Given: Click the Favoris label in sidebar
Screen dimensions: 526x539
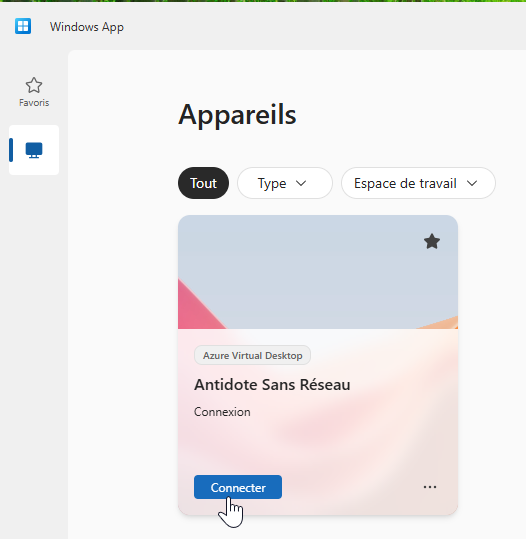Looking at the screenshot, I should pyautogui.click(x=34, y=102).
